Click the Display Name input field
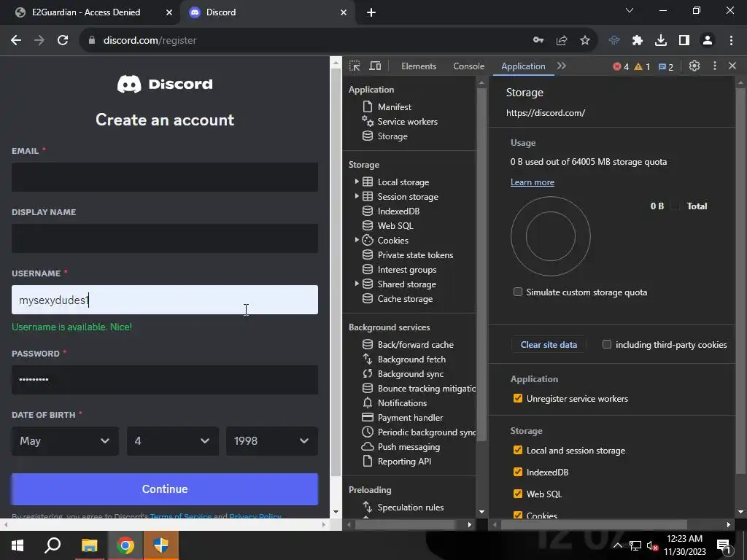 [165, 238]
